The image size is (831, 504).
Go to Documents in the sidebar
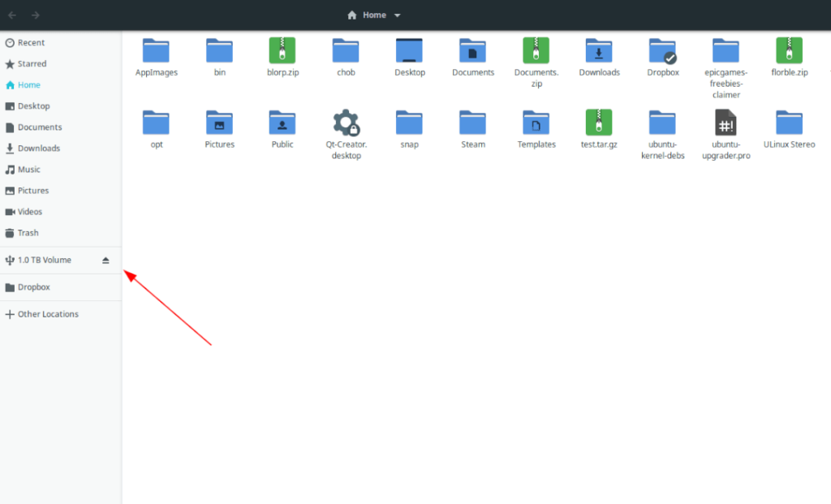[x=60, y=127]
